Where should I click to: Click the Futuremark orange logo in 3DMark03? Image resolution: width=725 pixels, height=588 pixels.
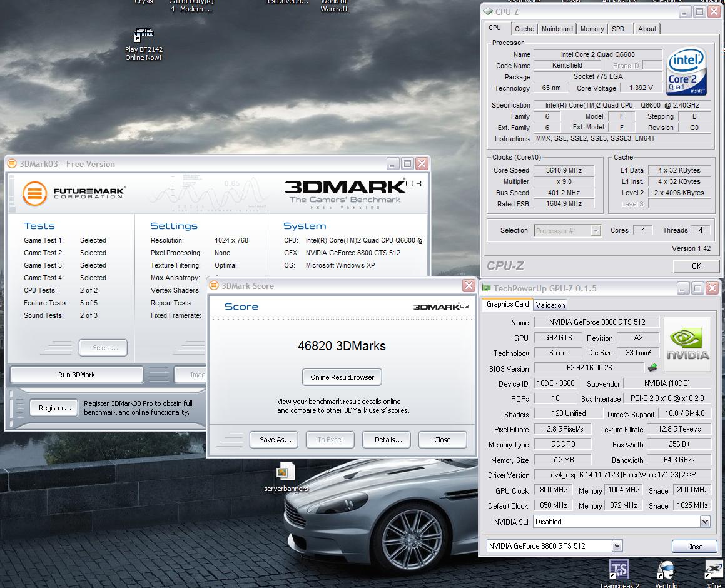tap(34, 193)
